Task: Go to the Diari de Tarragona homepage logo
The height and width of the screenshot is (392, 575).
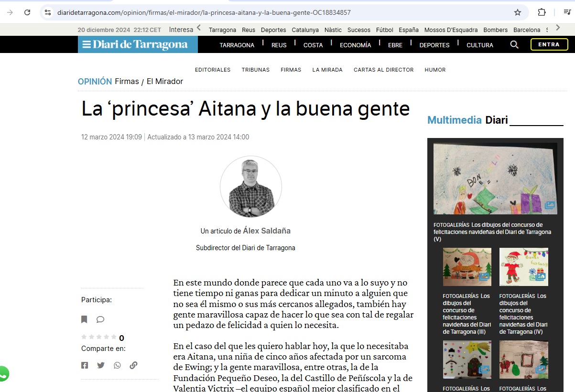Action: click(140, 45)
